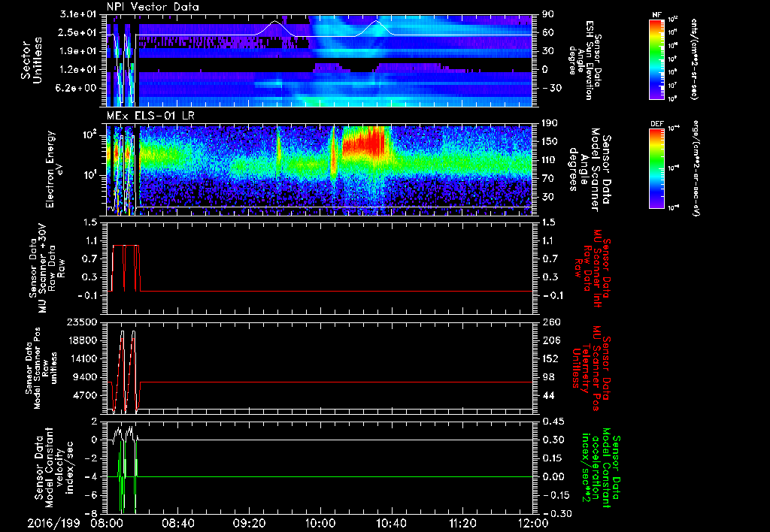Click the 23500 scanner position tick value
The width and height of the screenshot is (770, 532).
pyautogui.click(x=81, y=322)
